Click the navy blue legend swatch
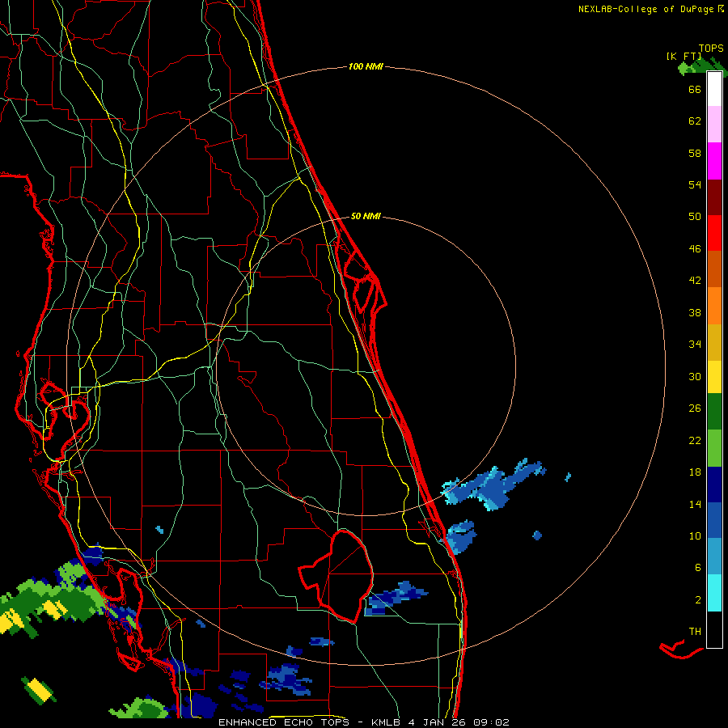Viewport: 728px width, 728px height. [x=714, y=485]
